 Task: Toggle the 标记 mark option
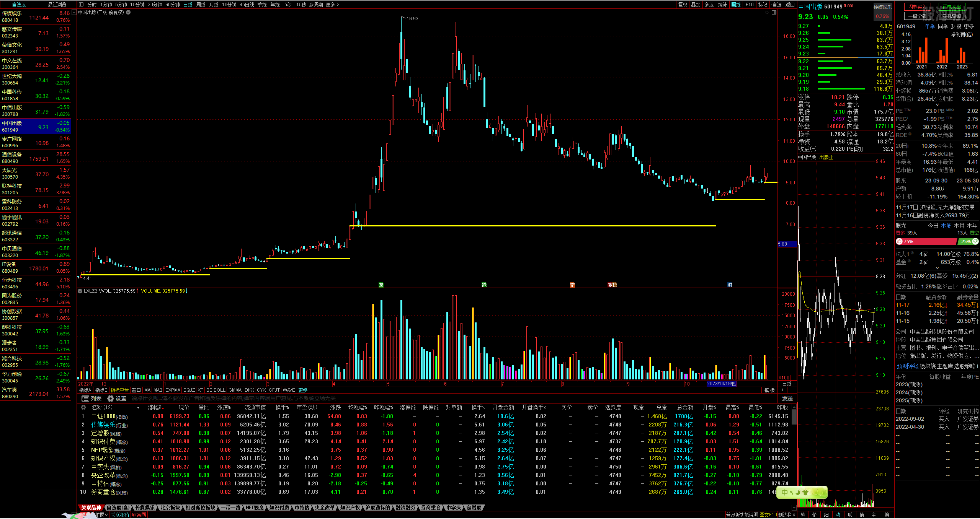(763, 5)
